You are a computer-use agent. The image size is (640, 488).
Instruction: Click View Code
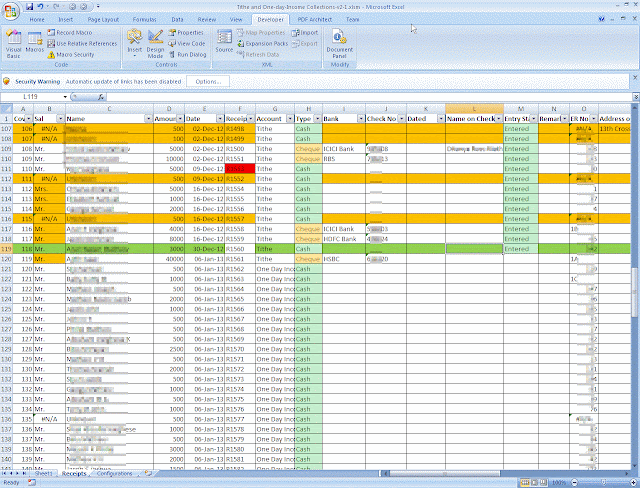point(187,43)
